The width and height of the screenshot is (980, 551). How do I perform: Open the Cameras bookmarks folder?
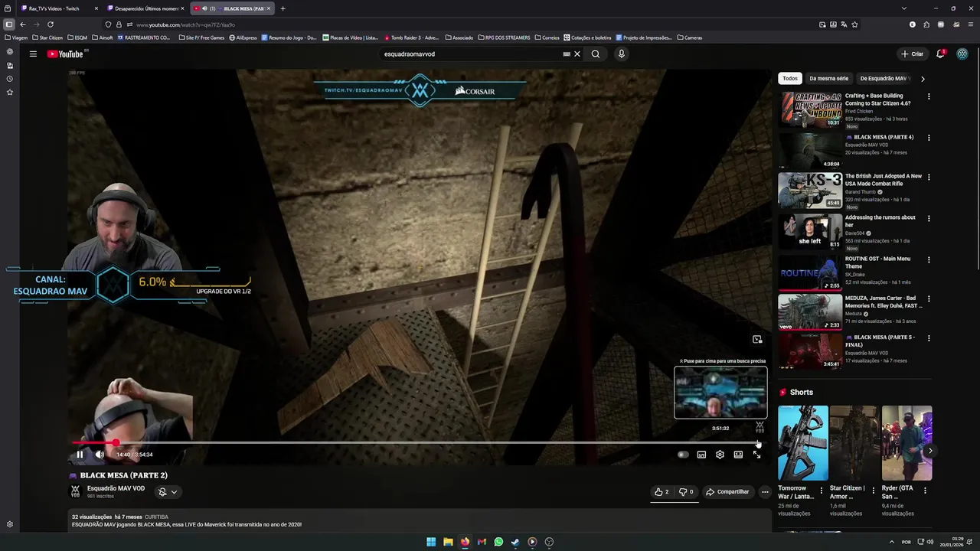690,37
